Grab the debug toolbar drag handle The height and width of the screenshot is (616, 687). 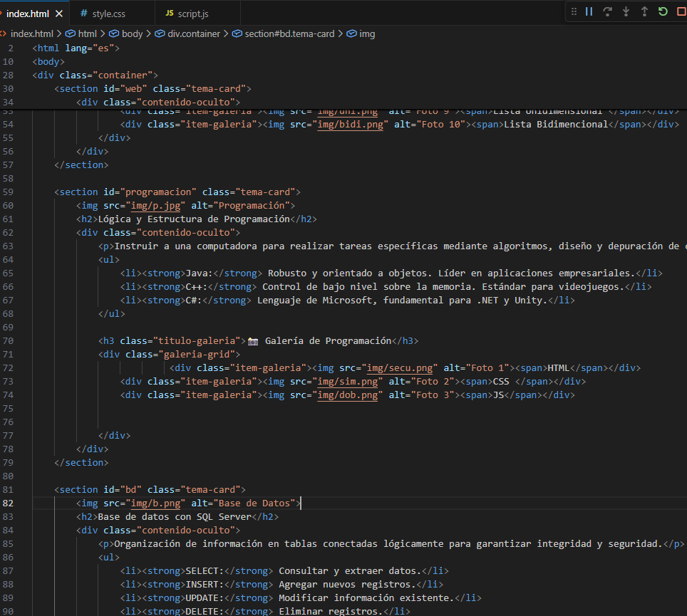(574, 11)
